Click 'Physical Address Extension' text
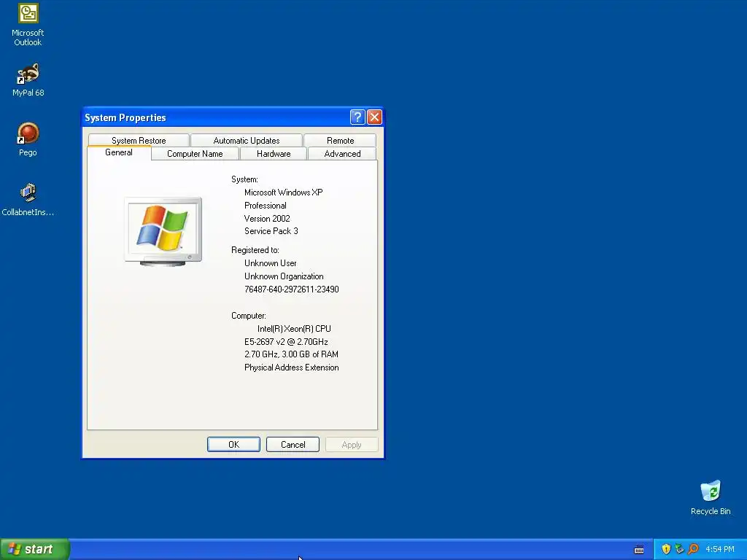Screen dimensions: 747x560 [292, 367]
